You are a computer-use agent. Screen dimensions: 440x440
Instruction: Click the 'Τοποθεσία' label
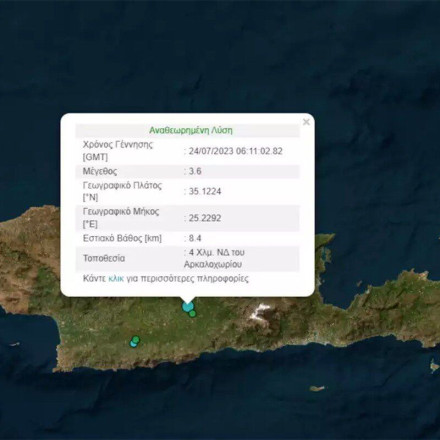104,258
